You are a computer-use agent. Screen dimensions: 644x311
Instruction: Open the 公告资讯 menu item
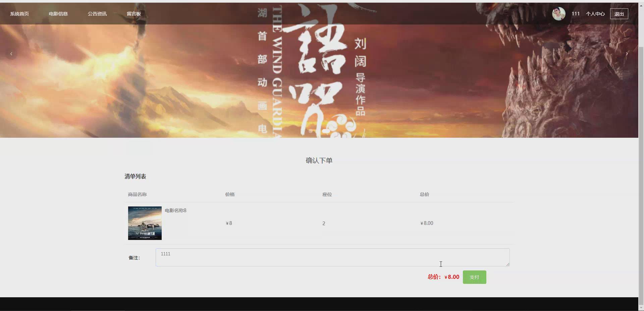click(x=97, y=14)
